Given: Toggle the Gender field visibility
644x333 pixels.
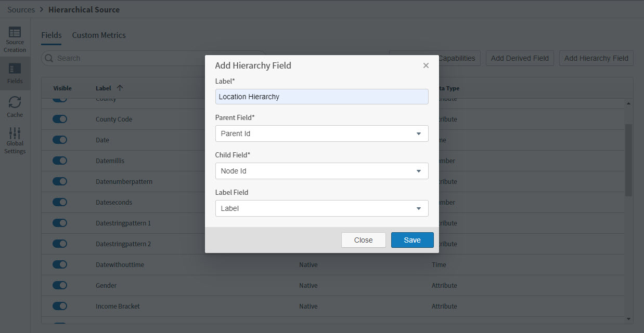Looking at the screenshot, I should pos(59,285).
